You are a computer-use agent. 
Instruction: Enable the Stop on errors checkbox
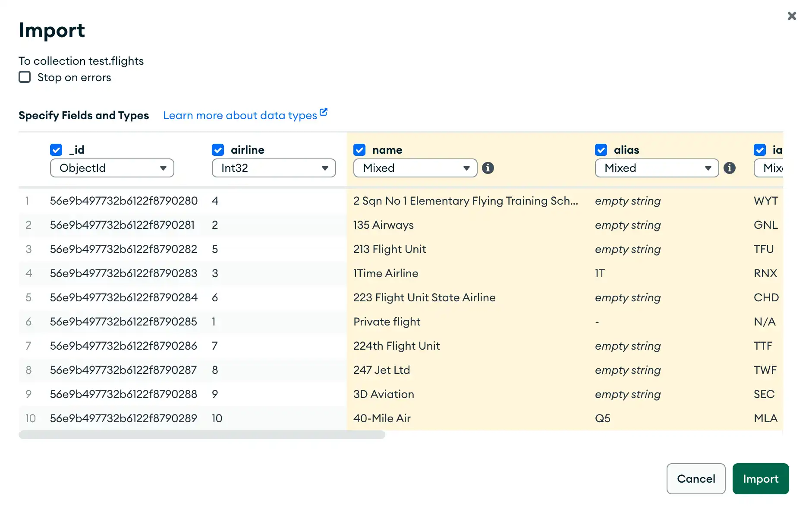click(x=25, y=77)
